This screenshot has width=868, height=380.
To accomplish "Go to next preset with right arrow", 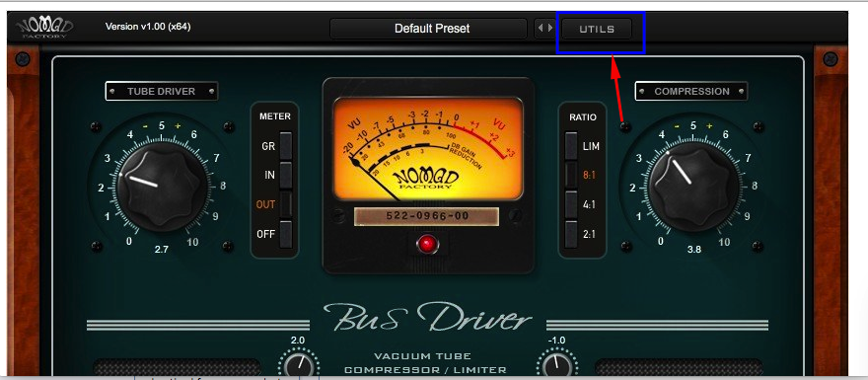I will tap(549, 29).
